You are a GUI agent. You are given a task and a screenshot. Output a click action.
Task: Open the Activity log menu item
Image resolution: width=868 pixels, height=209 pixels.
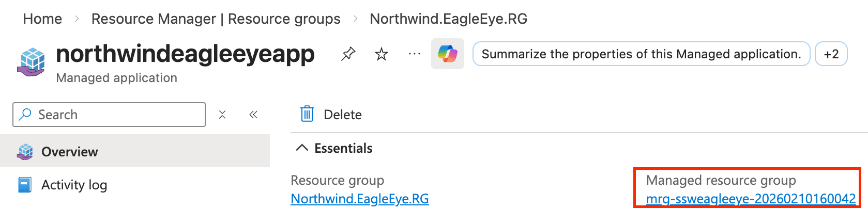[74, 185]
